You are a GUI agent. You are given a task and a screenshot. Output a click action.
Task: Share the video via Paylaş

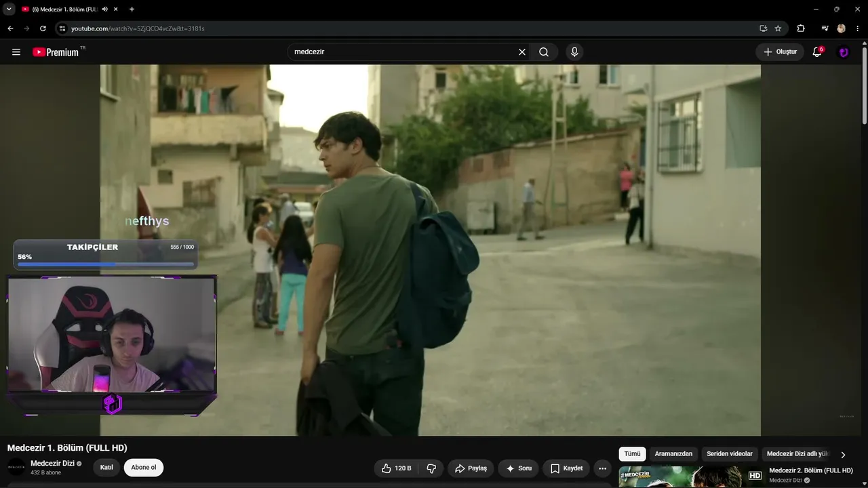(x=471, y=468)
